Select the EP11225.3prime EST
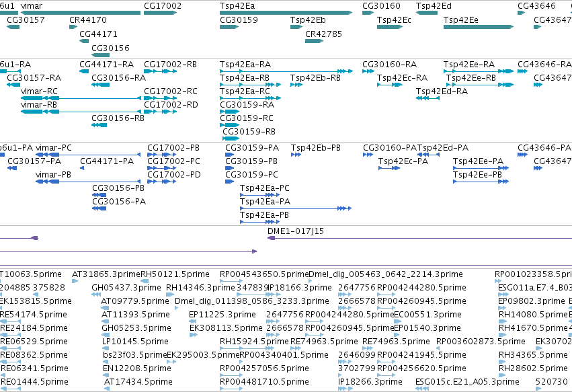572x392 pixels. (192, 321)
